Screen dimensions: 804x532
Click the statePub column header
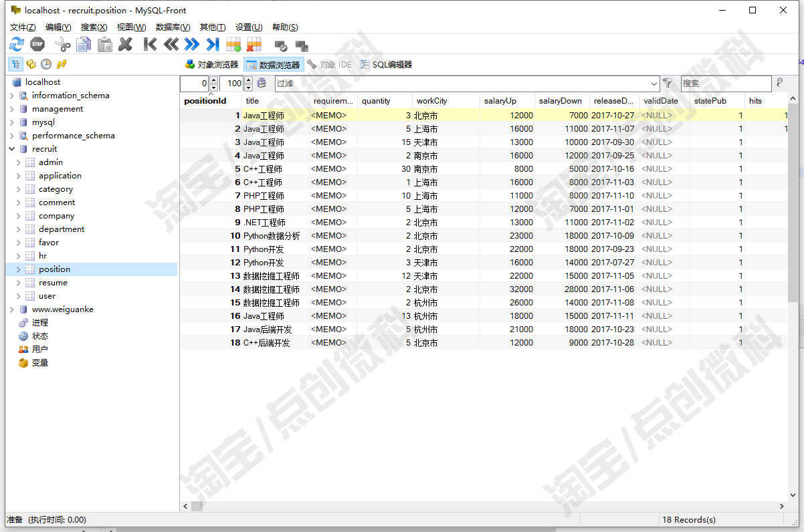pyautogui.click(x=717, y=101)
